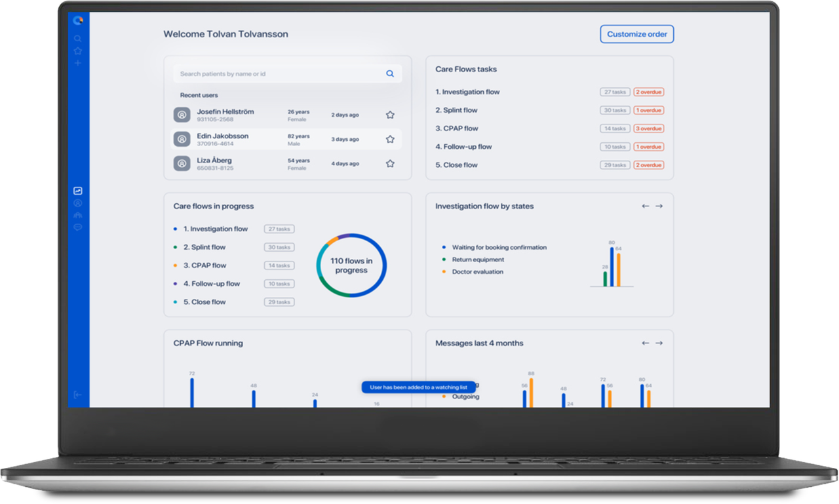Open the chat messages icon in sidebar
Image resolution: width=839 pixels, height=504 pixels.
point(78,227)
